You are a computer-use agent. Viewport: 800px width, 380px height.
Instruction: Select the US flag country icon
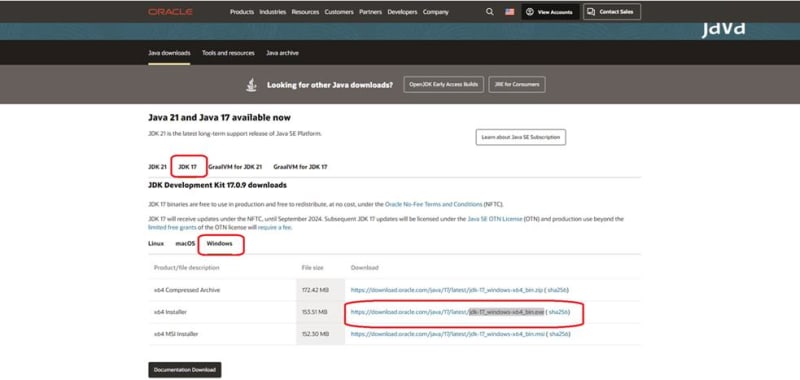(510, 12)
